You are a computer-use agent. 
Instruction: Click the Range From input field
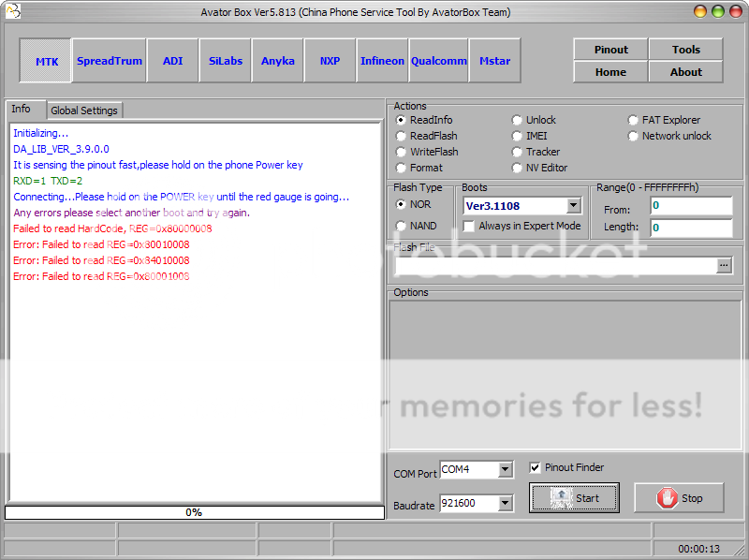point(691,205)
